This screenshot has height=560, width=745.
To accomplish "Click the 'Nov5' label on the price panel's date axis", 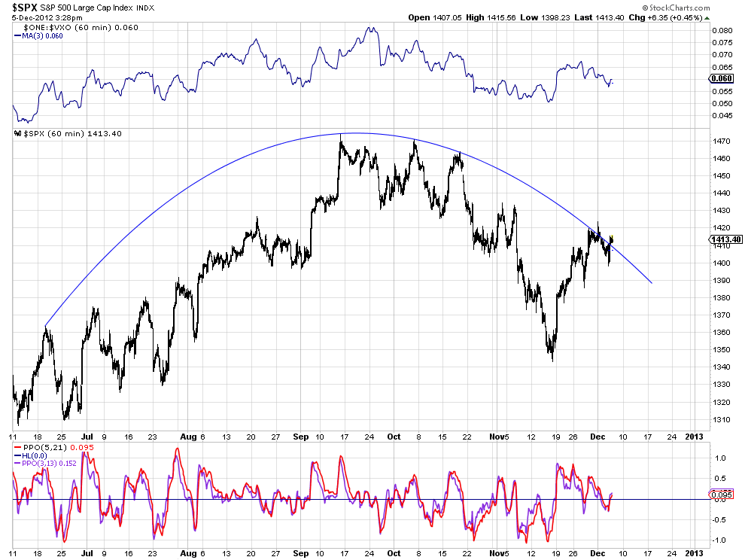I will pyautogui.click(x=500, y=437).
